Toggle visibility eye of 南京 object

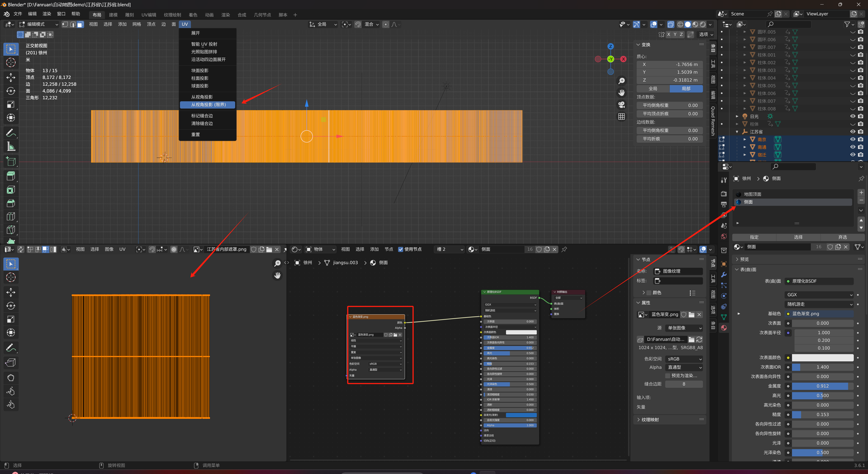[x=853, y=139]
